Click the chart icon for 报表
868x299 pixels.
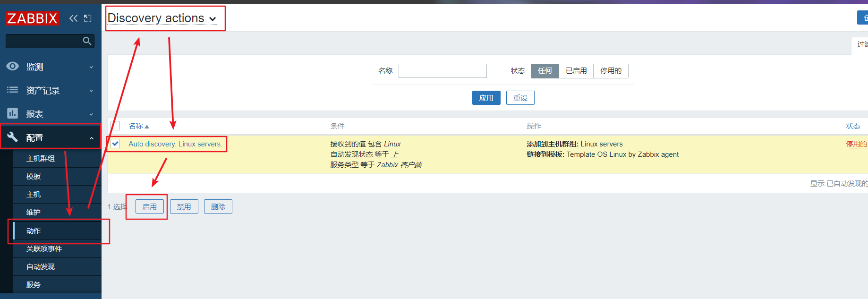(x=13, y=113)
